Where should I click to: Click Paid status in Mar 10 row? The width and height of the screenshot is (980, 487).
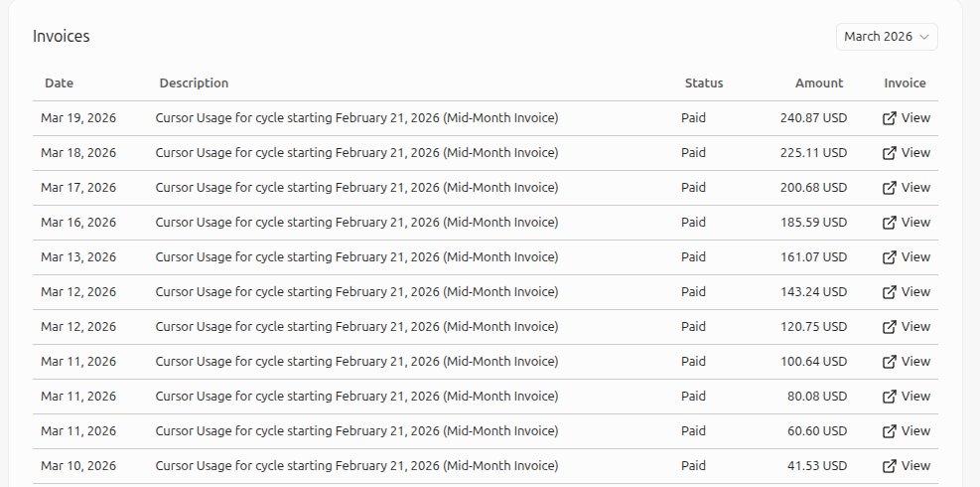click(x=693, y=465)
